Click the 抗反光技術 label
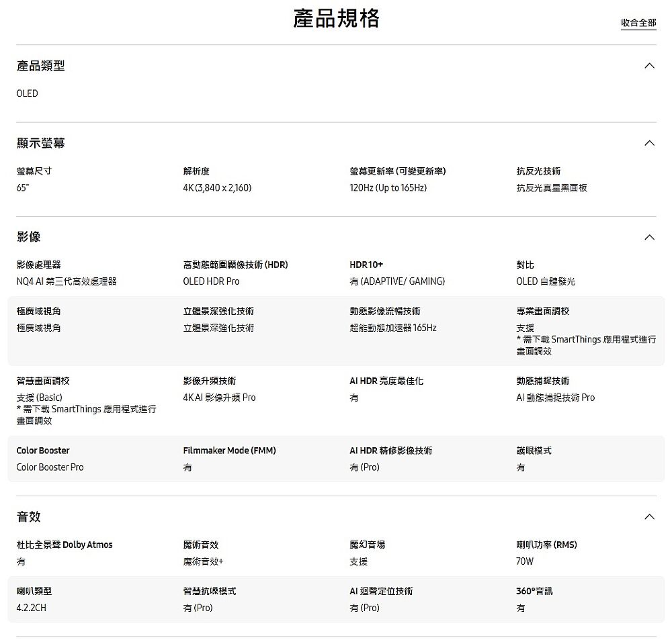Screen dimensions: 672x644 (538, 171)
